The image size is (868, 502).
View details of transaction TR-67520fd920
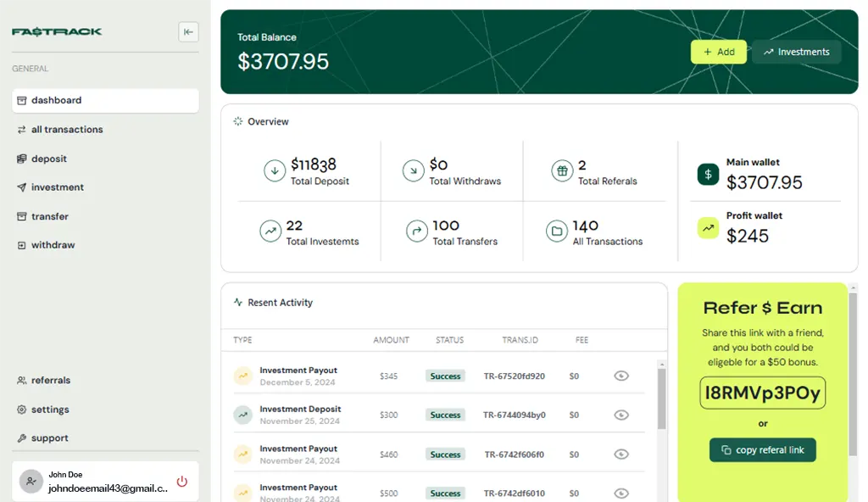point(621,376)
